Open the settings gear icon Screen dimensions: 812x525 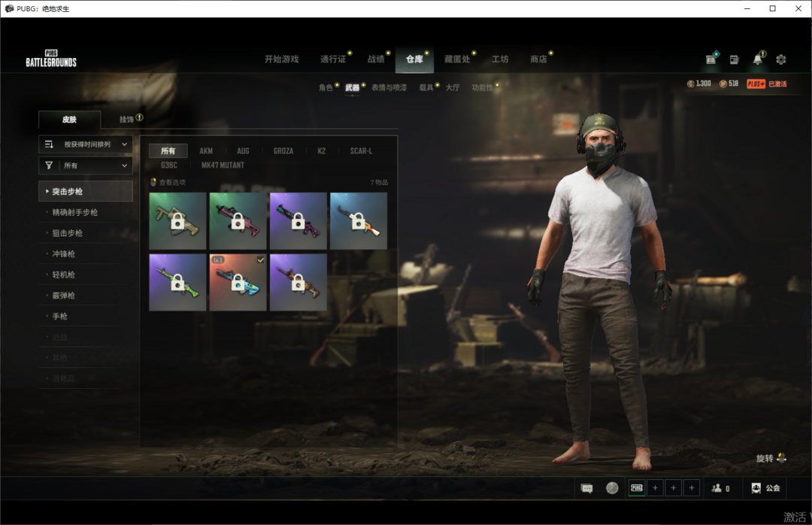(781, 59)
